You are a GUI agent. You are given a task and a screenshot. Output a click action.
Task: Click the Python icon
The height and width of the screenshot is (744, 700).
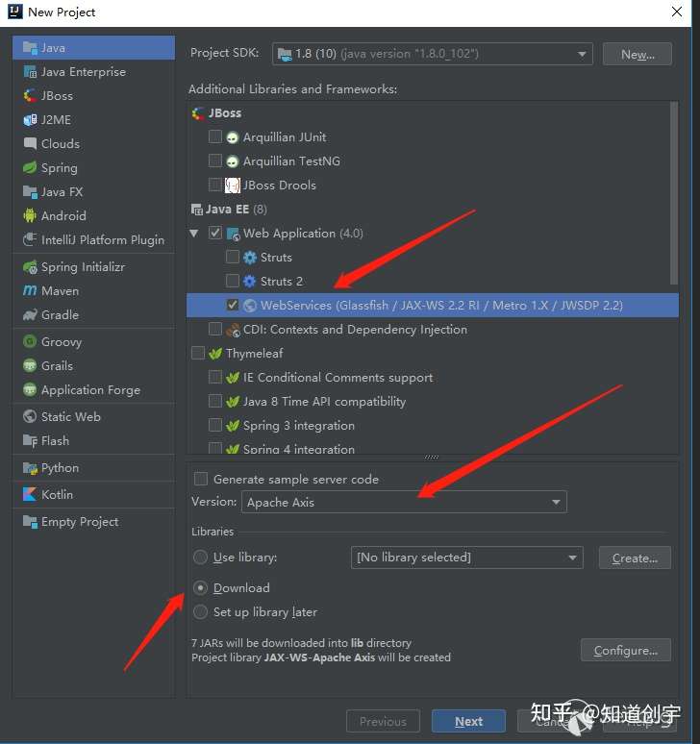click(30, 467)
